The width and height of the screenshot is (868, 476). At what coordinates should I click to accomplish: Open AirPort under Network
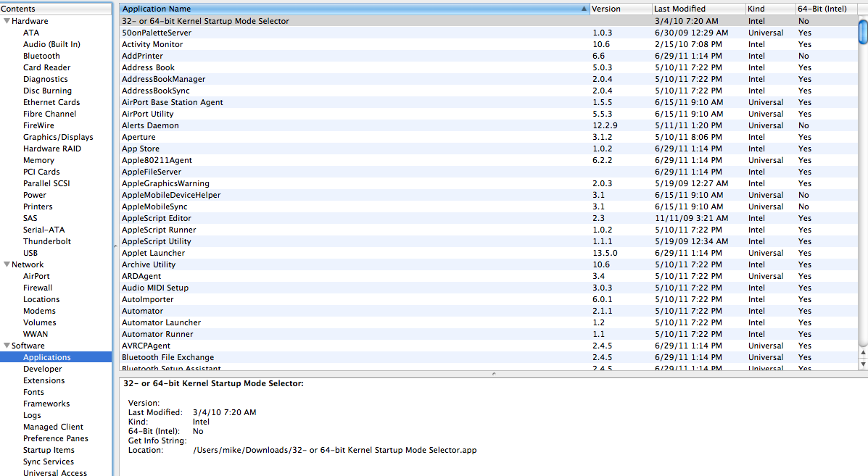pos(36,277)
